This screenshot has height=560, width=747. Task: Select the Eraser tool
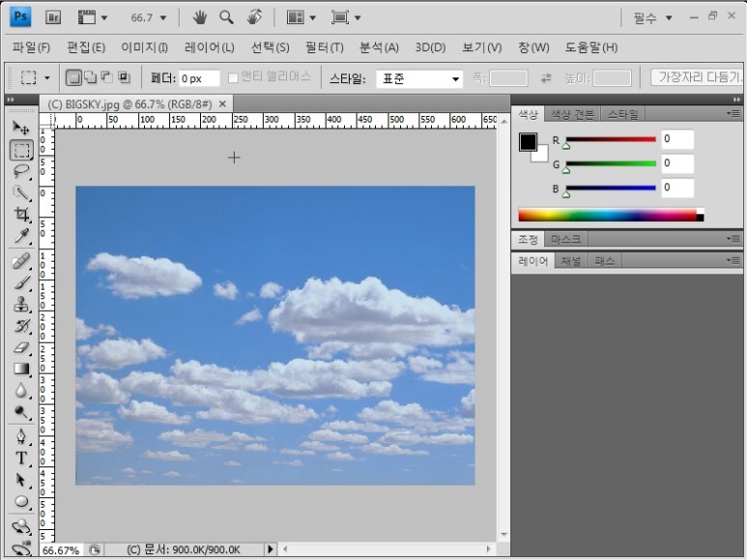click(x=20, y=348)
